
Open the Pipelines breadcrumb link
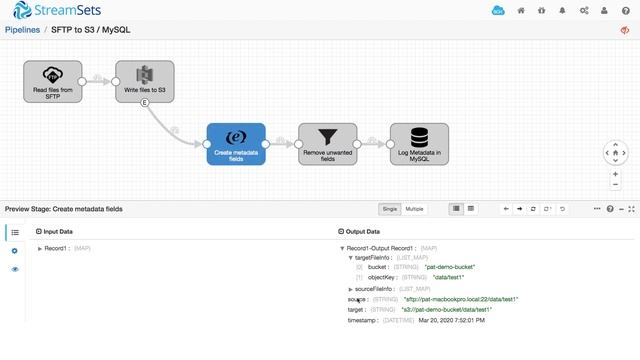[22, 30]
